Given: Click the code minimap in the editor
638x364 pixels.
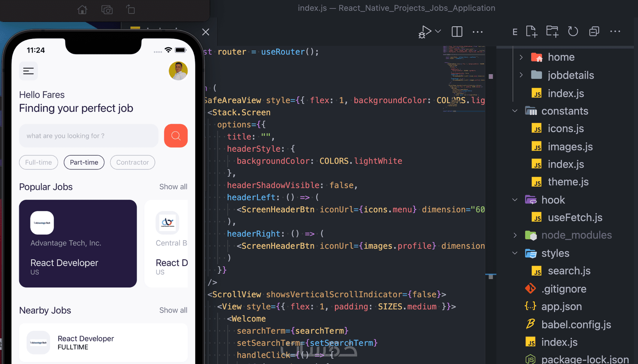Looking at the screenshot, I should 464,79.
